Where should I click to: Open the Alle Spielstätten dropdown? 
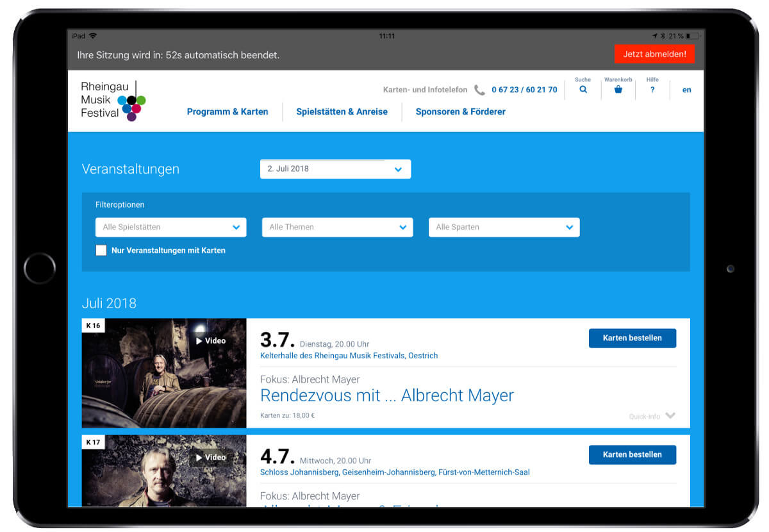[170, 227]
